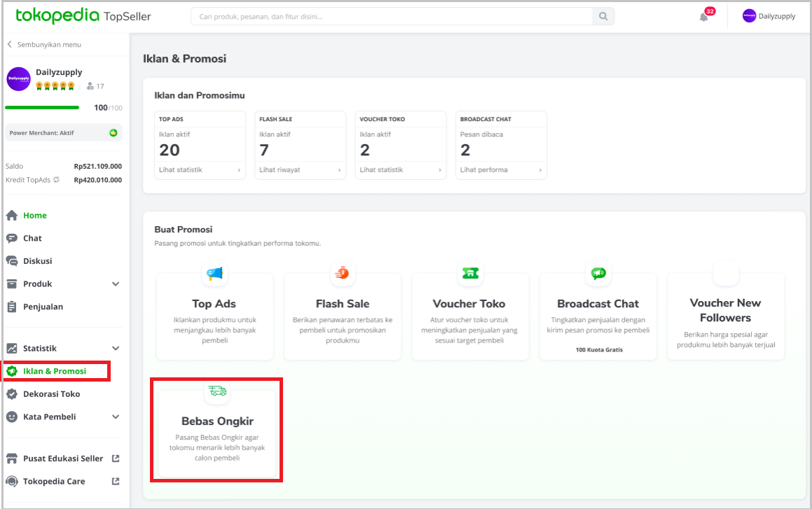Click the Dailyzupply avatar in header
The image size is (812, 509).
point(750,16)
